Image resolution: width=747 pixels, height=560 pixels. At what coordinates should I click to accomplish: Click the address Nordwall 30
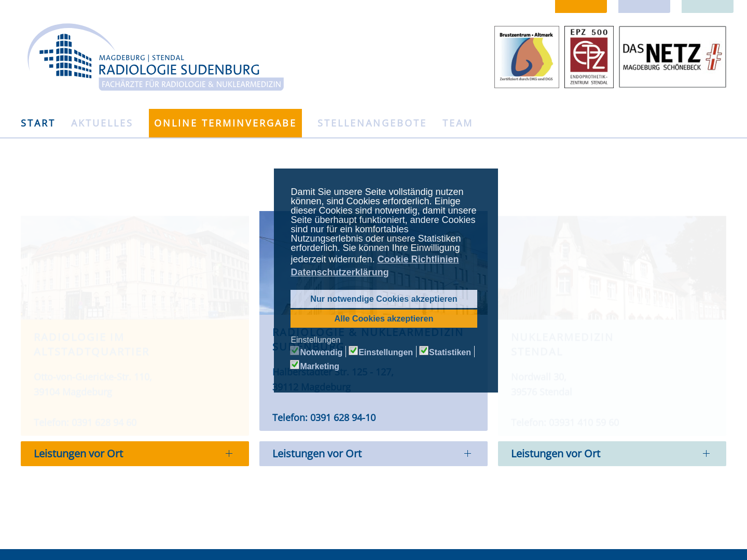[538, 377]
